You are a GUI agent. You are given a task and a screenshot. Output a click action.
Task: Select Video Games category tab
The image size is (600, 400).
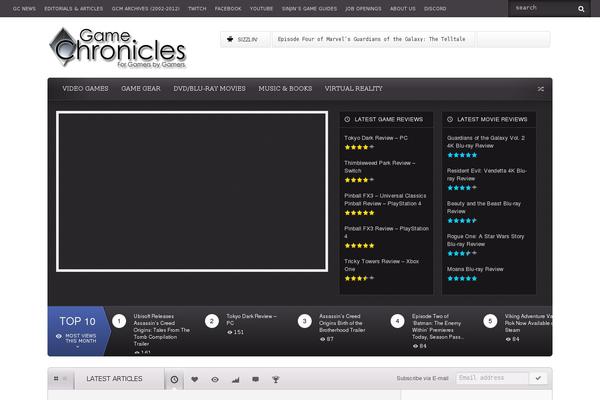click(x=85, y=88)
